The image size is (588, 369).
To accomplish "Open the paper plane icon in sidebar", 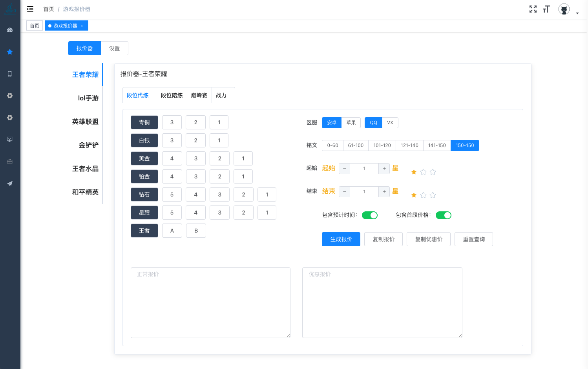I will pyautogui.click(x=10, y=183).
